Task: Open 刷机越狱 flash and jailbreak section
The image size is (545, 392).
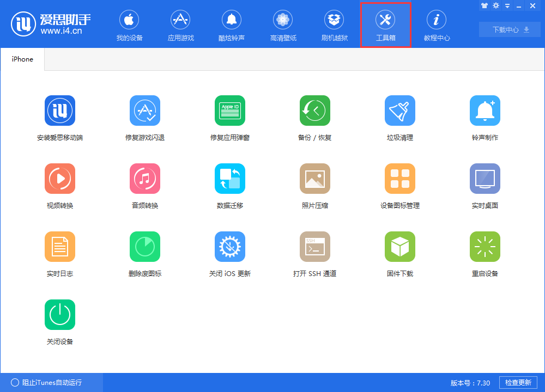Action: tap(334, 26)
